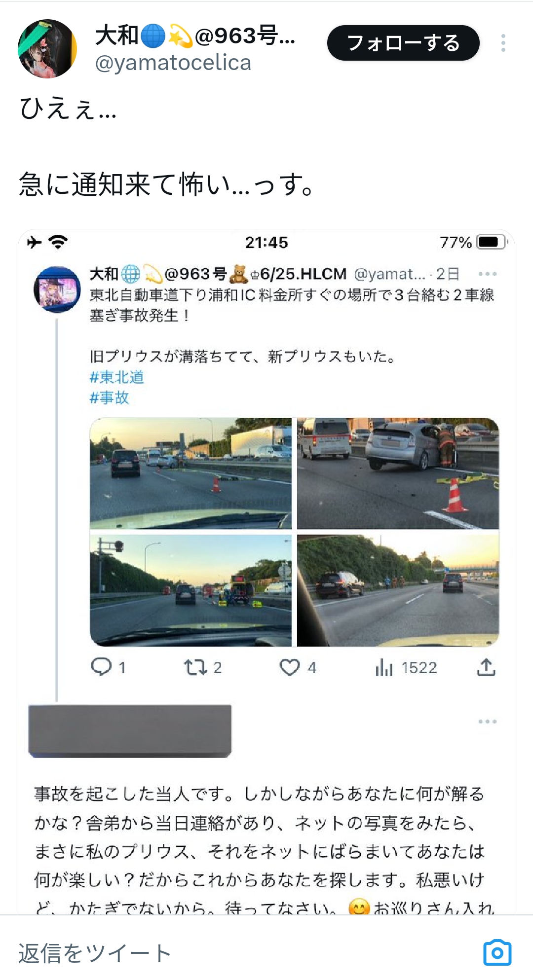533x980 pixels.
Task: Open the bottom-right photo with black SUV
Action: click(x=398, y=590)
